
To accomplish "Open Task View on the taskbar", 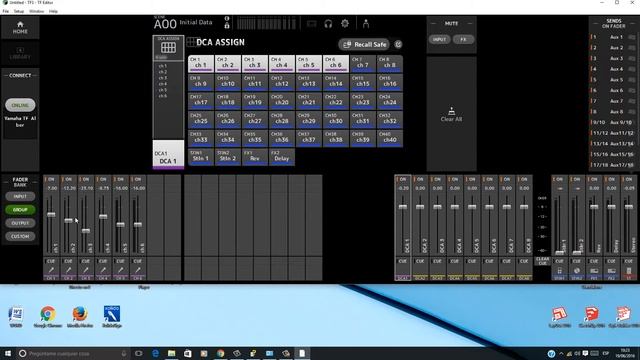I will tap(139, 353).
